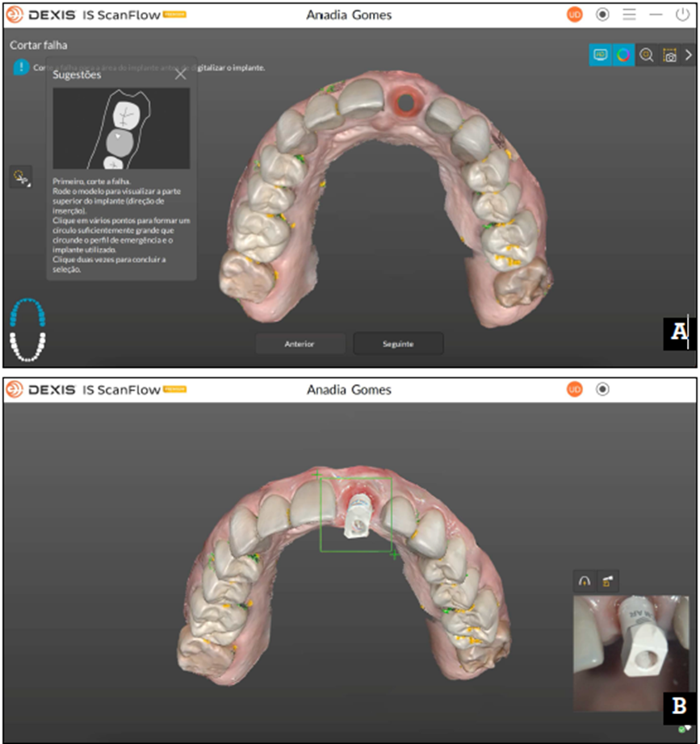The height and width of the screenshot is (744, 700).
Task: Close the Sugestões tips panel
Action: [x=181, y=74]
